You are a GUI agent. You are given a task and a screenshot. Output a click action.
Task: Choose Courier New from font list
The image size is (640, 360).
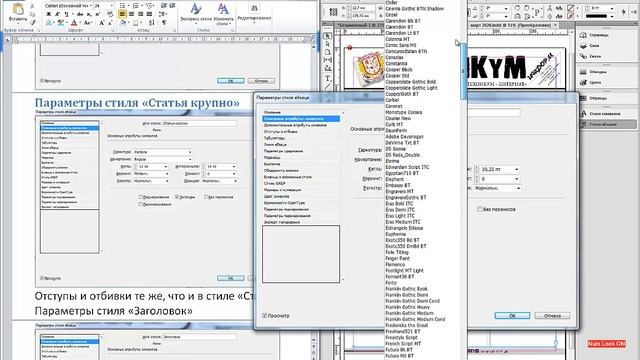tap(398, 118)
